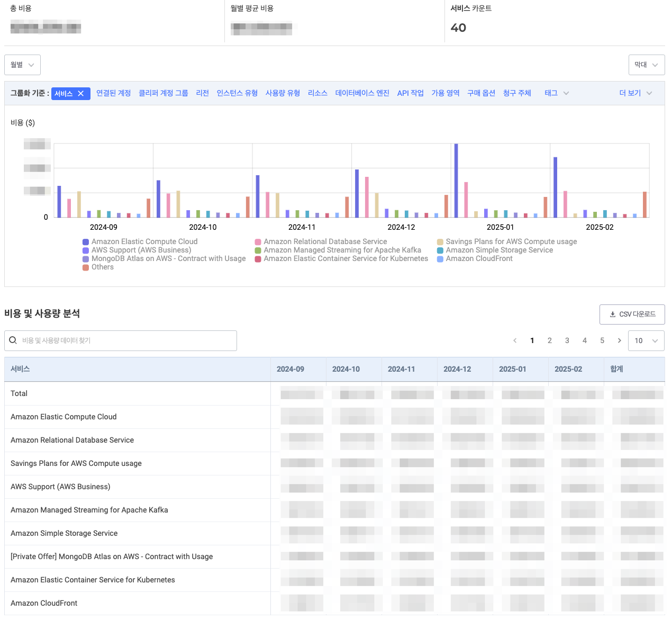Toggle Amazon Managed Streaming for Apache Kafka legend
Screen dimensions: 672x620
tap(338, 250)
